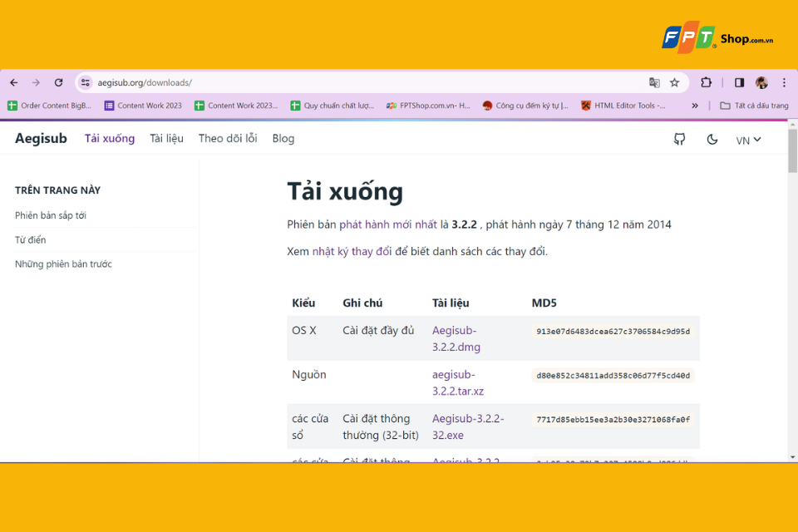Viewport: 798px width, 532px height.
Task: Click the Tài liệu column header
Action: point(451,303)
